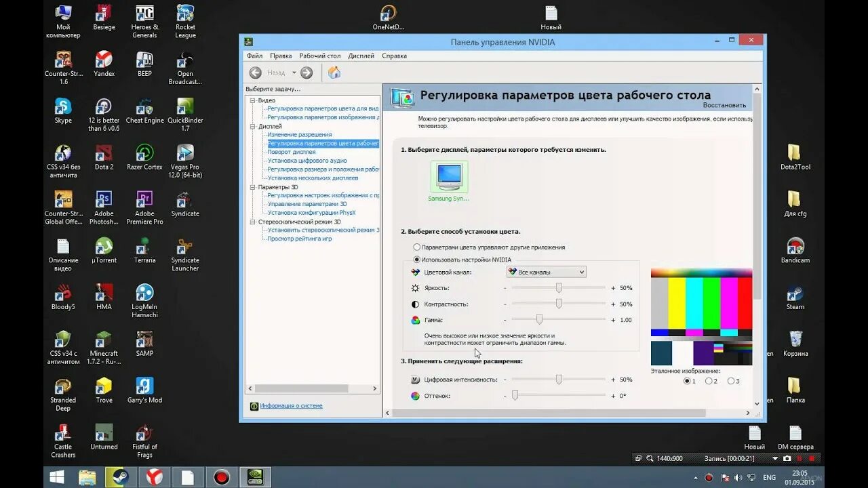Collapse the Дисплей tree node

pos(253,126)
